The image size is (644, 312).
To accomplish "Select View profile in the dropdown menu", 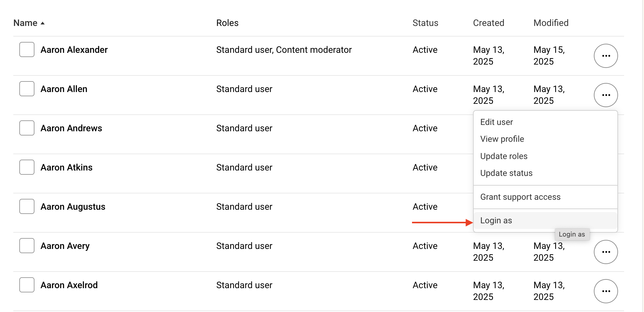I will point(502,139).
